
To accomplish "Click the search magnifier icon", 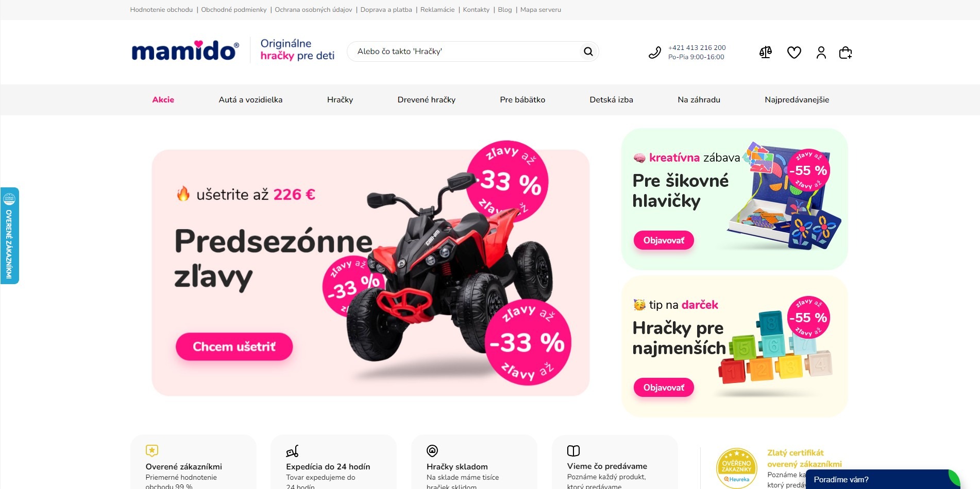I will (x=588, y=51).
